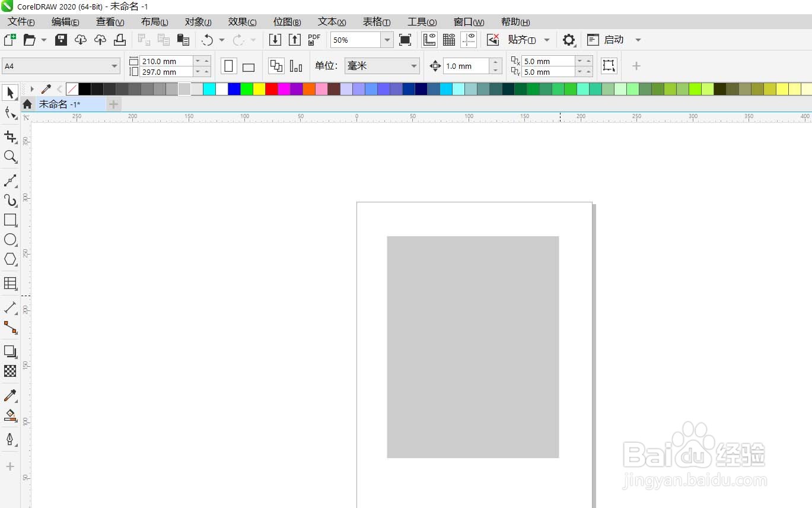Click the 启动 launch button
Viewport: 812px width, 508px height.
[606, 40]
